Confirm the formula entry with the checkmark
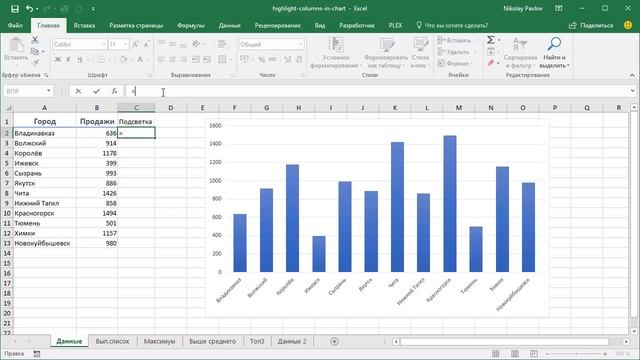 (x=96, y=91)
